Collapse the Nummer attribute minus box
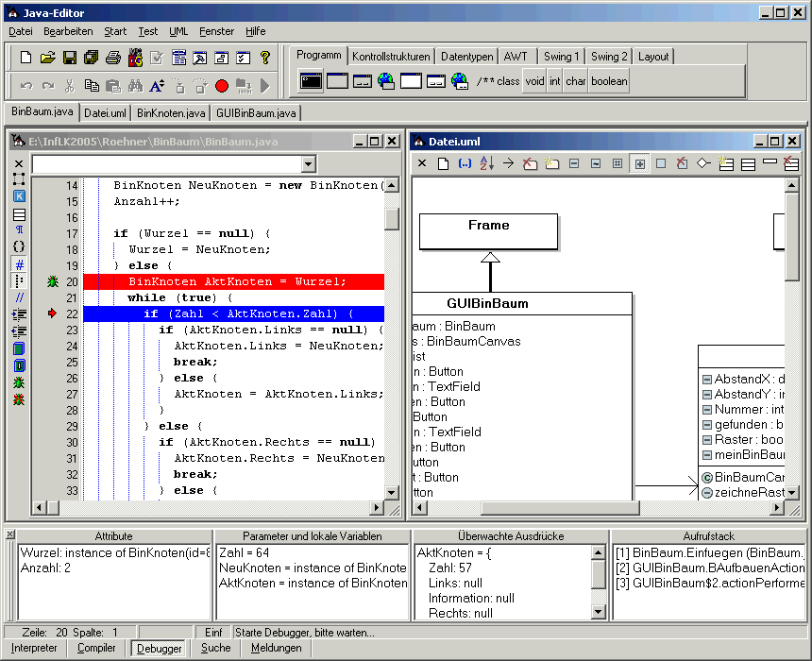The image size is (812, 661). (x=706, y=410)
